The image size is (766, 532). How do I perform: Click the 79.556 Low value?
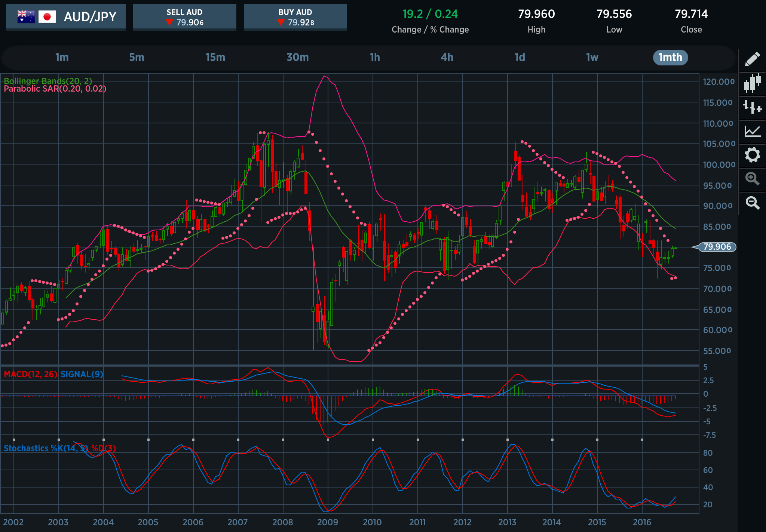point(614,14)
